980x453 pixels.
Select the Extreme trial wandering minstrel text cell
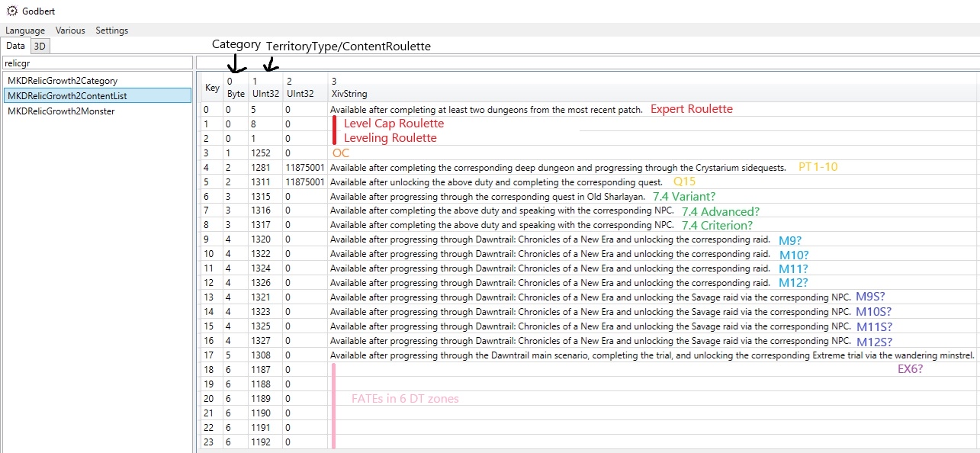(x=652, y=355)
